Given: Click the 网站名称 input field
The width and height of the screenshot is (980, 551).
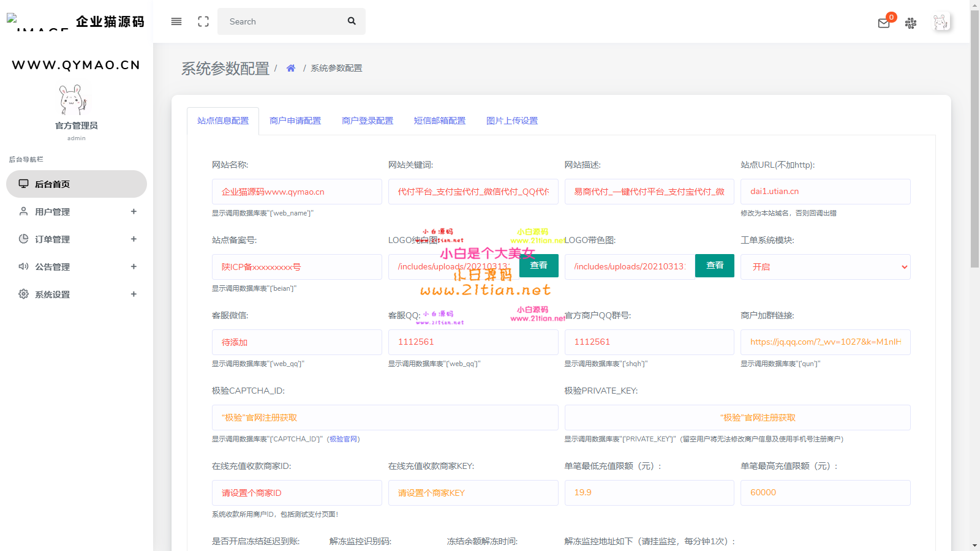Looking at the screenshot, I should tap(296, 192).
